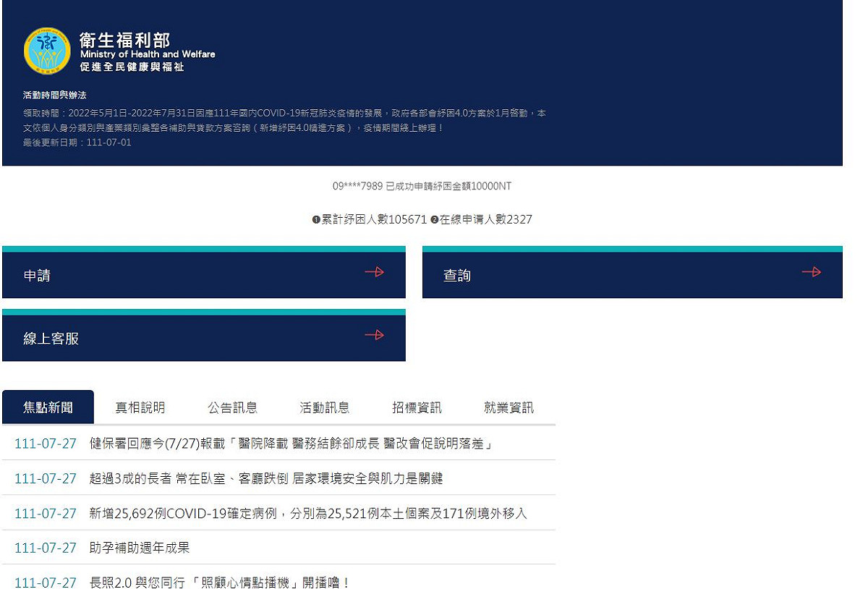Click the notice 09****7989 已成功申請紓困金額10000NT
The height and width of the screenshot is (589, 868).
[x=422, y=186]
